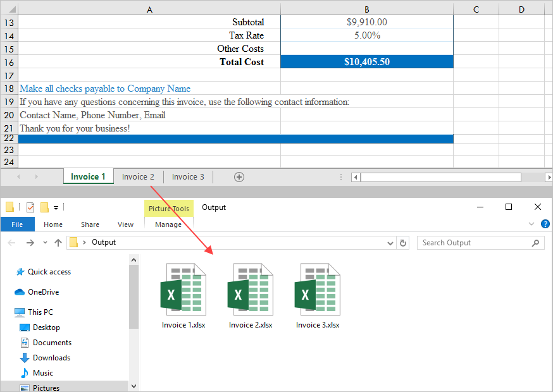
Task: Select the Invoice 3.xlsx file thumbnail
Action: pyautogui.click(x=317, y=291)
